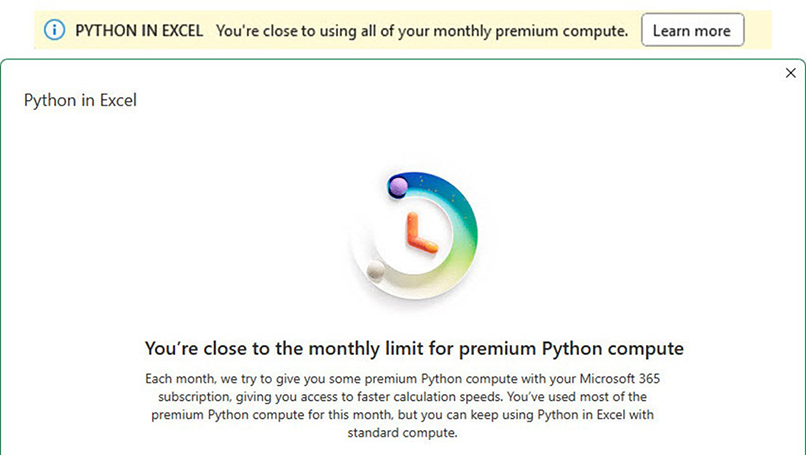
Task: Open the Learn more button
Action: (x=692, y=30)
